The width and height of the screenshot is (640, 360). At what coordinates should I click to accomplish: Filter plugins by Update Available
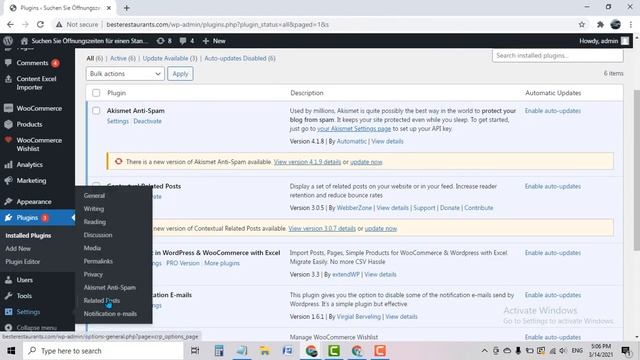[170, 58]
